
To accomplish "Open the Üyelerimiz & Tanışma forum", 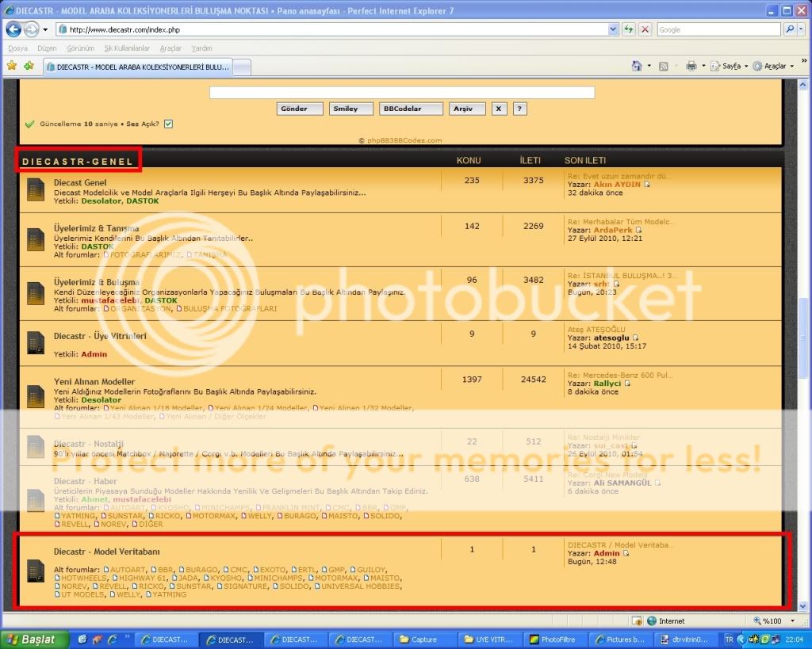I will (x=96, y=228).
